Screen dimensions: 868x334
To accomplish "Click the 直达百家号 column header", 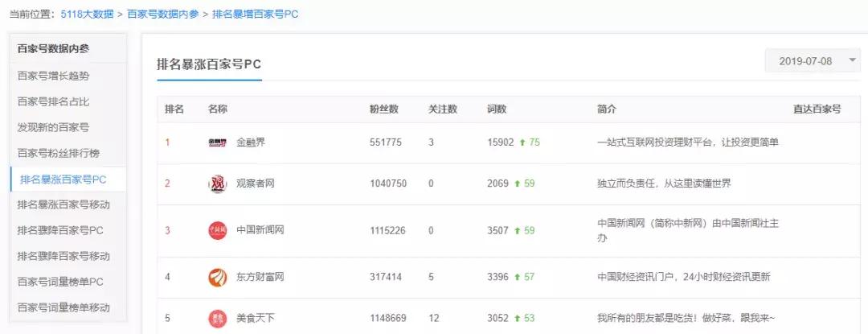I will click(817, 109).
